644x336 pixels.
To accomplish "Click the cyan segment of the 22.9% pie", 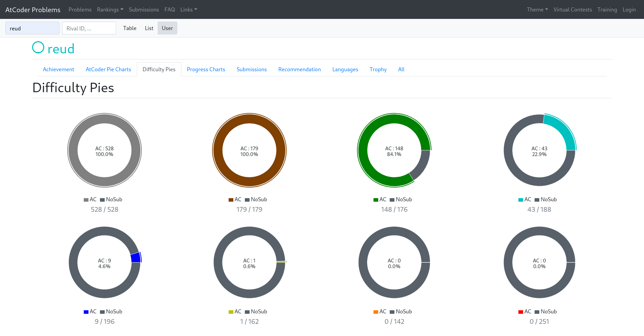I will (x=562, y=130).
